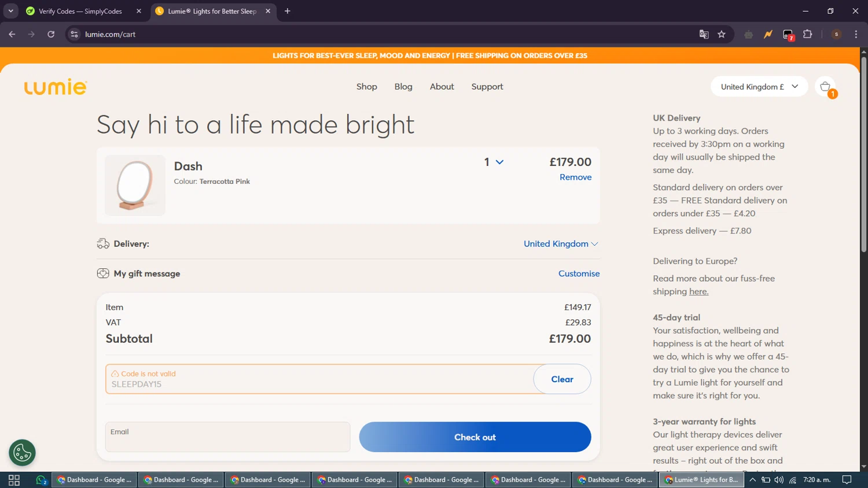The width and height of the screenshot is (868, 488).
Task: Click the 'Code is not valid' warning text
Action: [148, 374]
